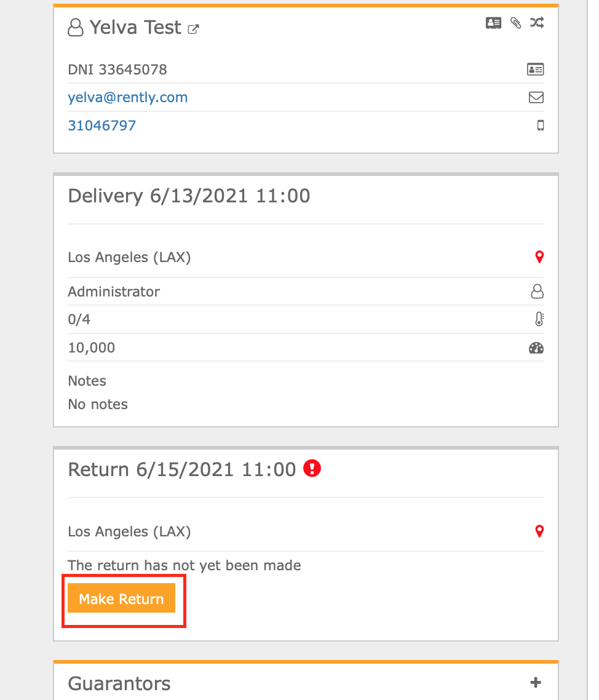
Task: Click the user icon beside Administrator
Action: 538,292
